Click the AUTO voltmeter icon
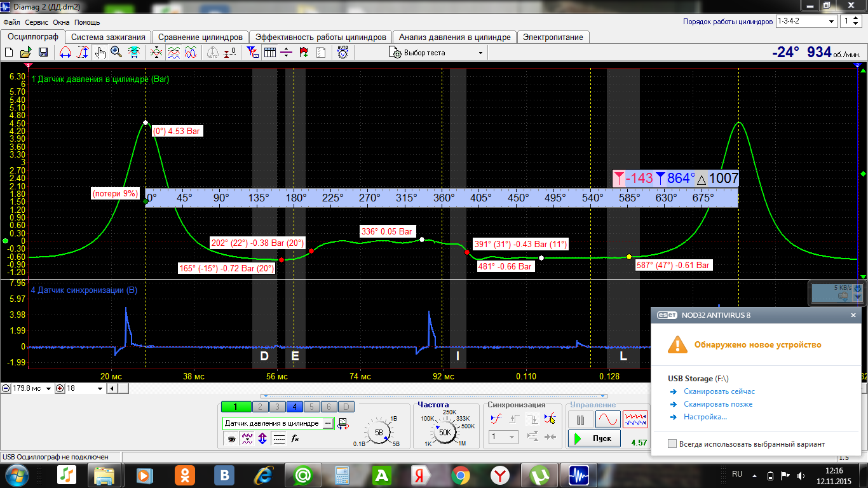 [x=342, y=52]
